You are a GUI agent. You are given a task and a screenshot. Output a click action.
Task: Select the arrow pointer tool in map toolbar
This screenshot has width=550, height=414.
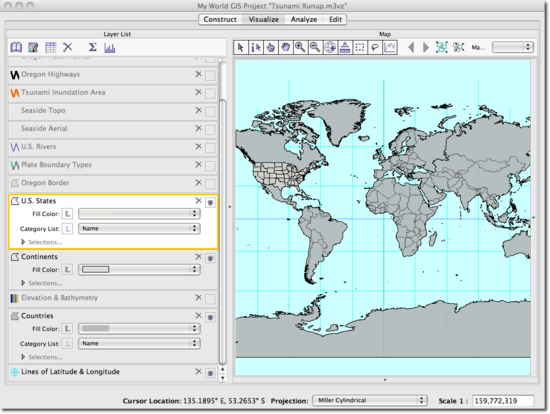tap(241, 47)
